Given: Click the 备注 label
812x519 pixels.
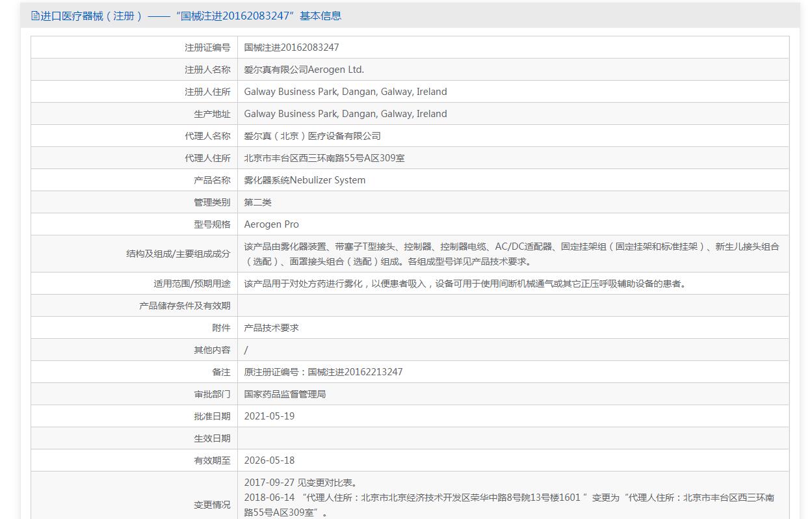Looking at the screenshot, I should (x=221, y=372).
